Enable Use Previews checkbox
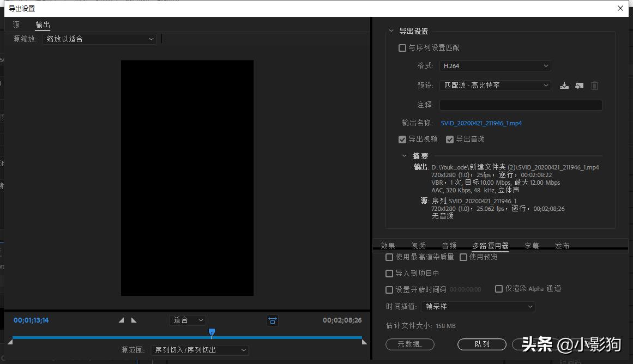Image resolution: width=633 pixels, height=364 pixels. tap(463, 257)
